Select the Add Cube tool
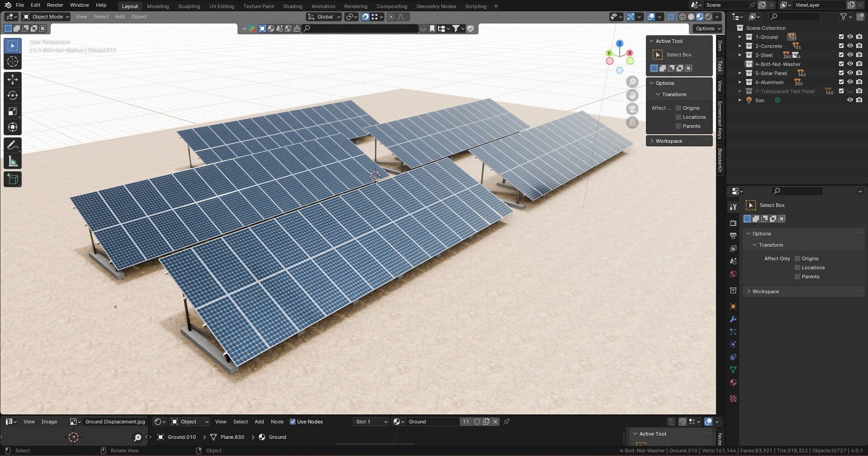The width and height of the screenshot is (868, 456). [13, 179]
